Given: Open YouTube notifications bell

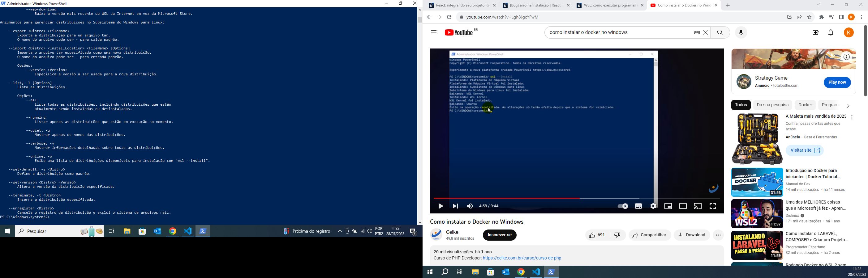Looking at the screenshot, I should coord(831,33).
